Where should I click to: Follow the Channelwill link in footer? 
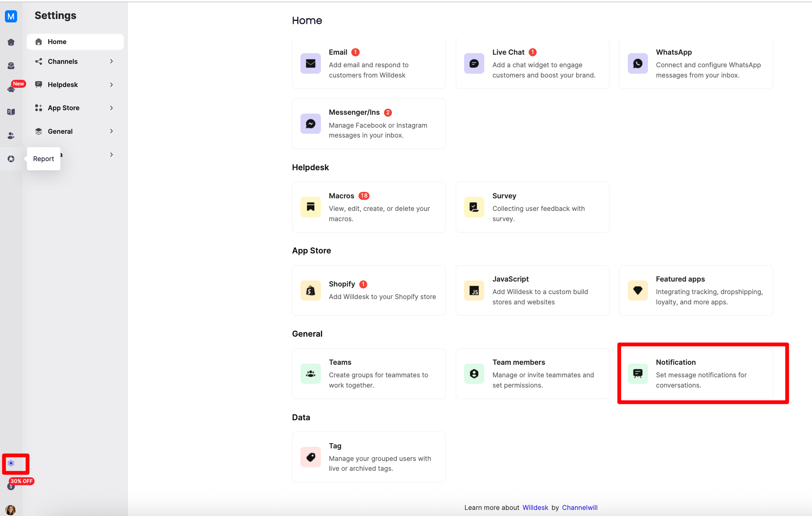click(580, 508)
